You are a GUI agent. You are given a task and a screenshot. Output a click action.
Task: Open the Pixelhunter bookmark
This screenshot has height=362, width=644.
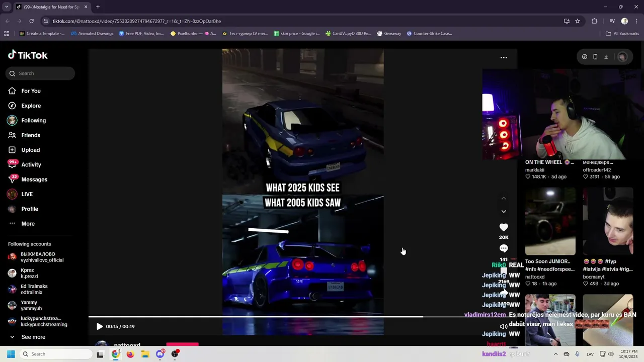pos(193,34)
